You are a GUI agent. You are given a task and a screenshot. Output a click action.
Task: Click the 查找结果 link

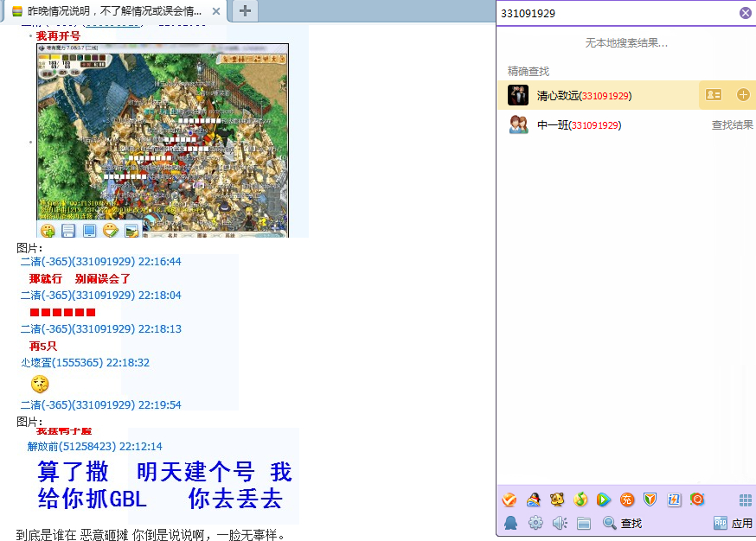(x=732, y=125)
